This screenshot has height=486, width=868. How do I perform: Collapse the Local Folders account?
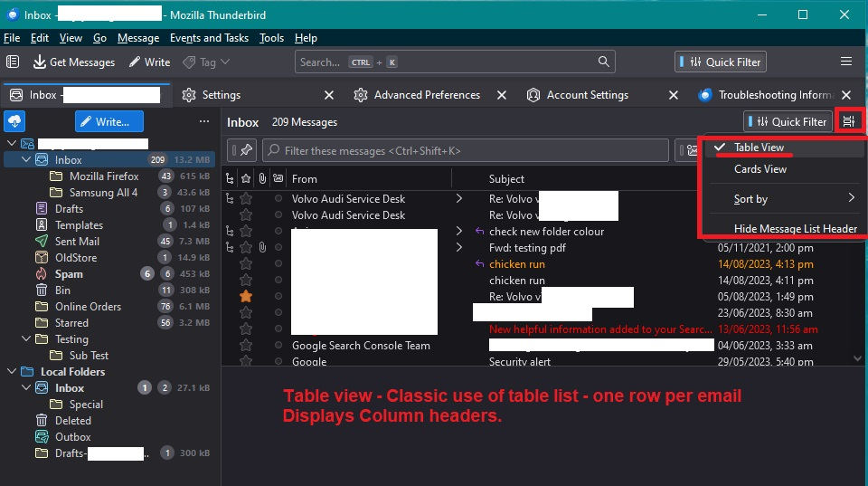click(x=12, y=372)
